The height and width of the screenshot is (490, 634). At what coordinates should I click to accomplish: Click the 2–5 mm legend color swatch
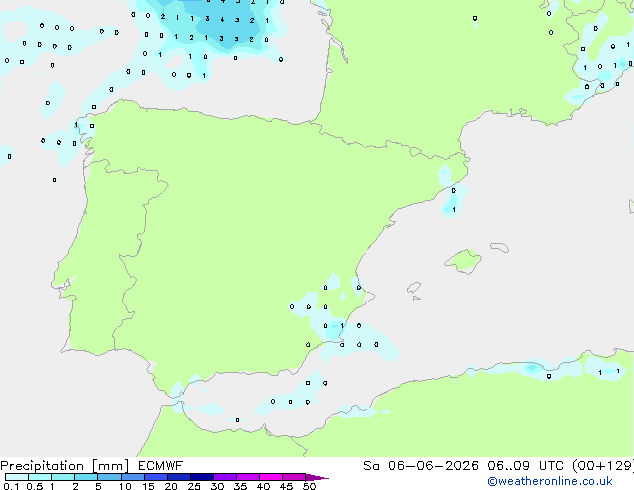coord(86,477)
